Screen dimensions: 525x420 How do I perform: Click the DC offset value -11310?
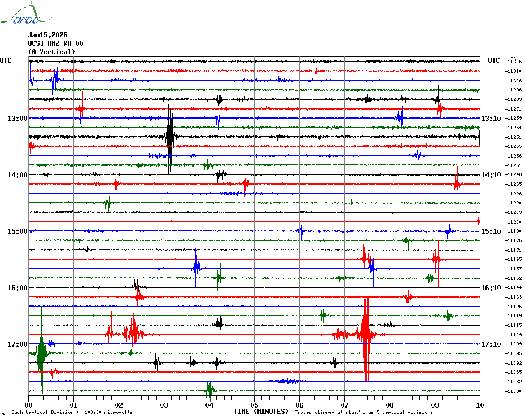pyautogui.click(x=513, y=71)
